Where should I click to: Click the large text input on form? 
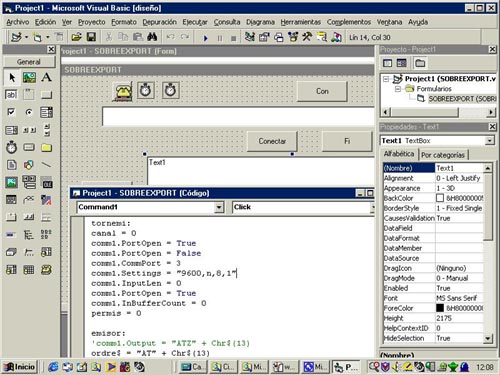[238, 117]
